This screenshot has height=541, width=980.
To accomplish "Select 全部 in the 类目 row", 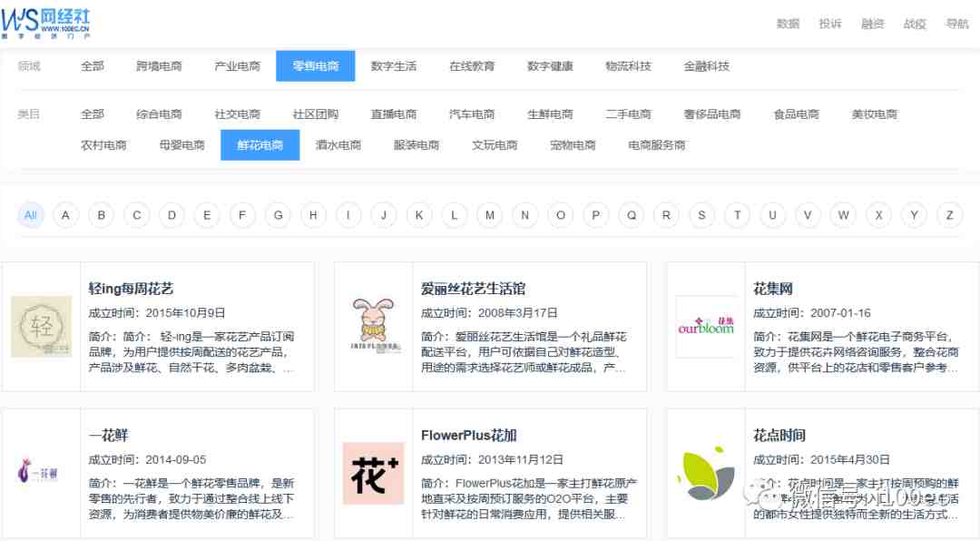I will pyautogui.click(x=93, y=113).
